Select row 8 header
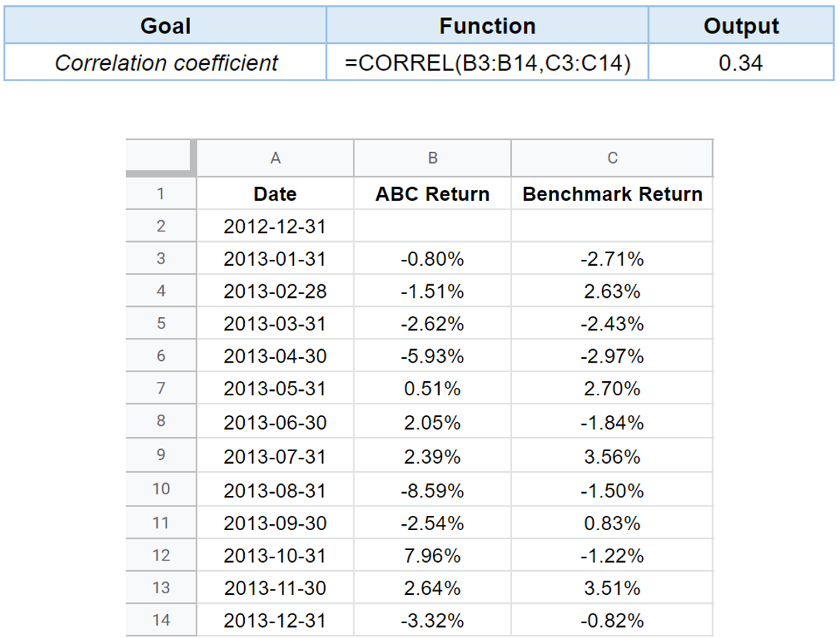Screen dimensions: 840x638 pos(161,421)
